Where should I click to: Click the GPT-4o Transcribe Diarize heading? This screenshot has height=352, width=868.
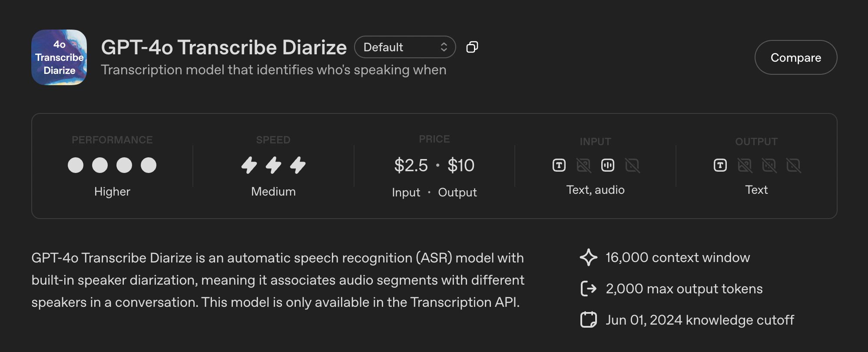(224, 47)
